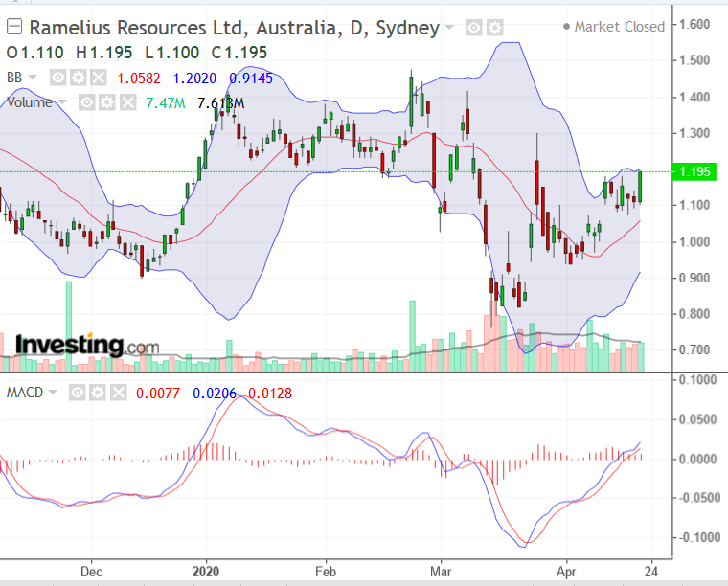Screen dimensions: 728x586
Task: Click the 0.700 price axis label
Action: (x=694, y=349)
